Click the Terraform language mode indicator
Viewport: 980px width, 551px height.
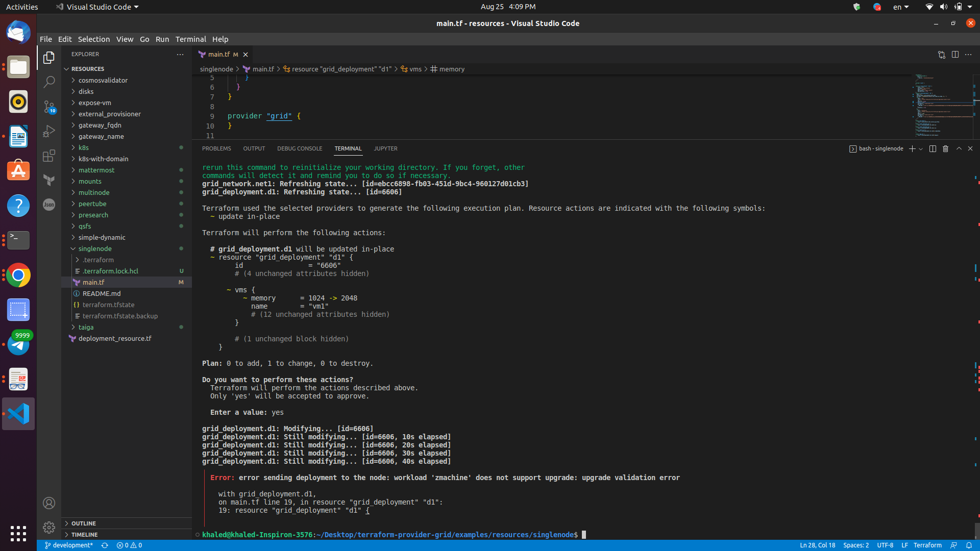pyautogui.click(x=928, y=545)
